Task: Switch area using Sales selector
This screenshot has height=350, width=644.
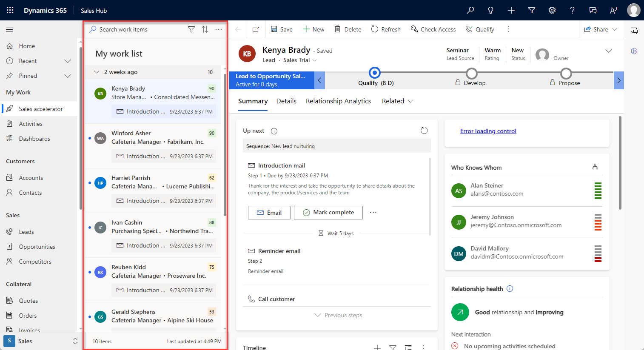Action: coord(41,341)
